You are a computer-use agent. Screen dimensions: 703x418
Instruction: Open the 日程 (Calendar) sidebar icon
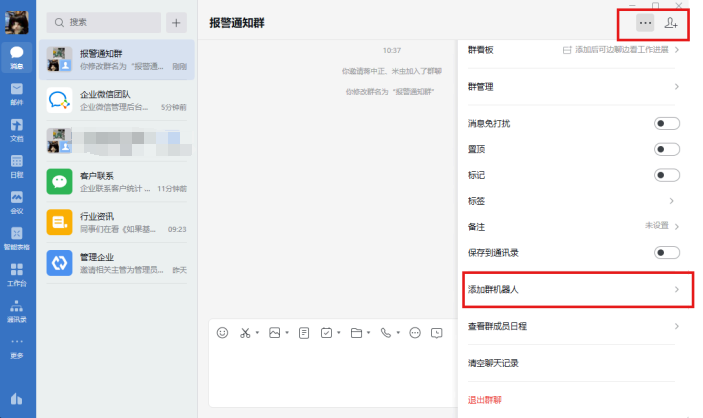tap(17, 166)
